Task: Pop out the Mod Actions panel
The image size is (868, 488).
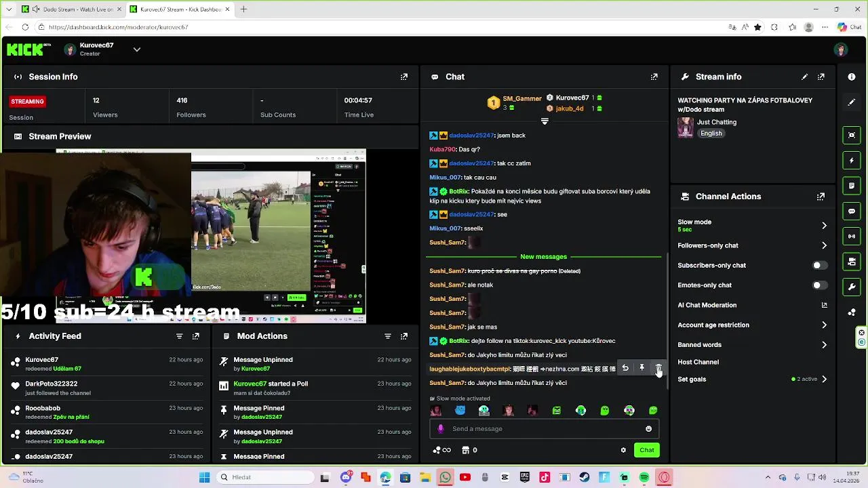Action: click(x=404, y=336)
